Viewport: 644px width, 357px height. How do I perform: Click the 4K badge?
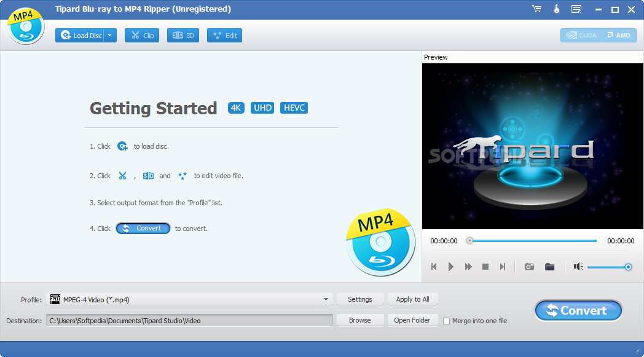[x=236, y=108]
